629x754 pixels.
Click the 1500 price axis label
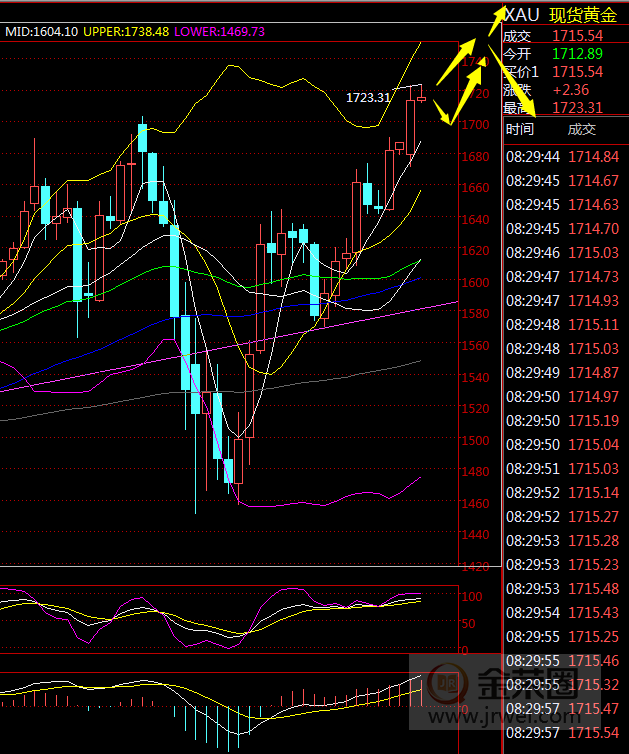point(475,440)
